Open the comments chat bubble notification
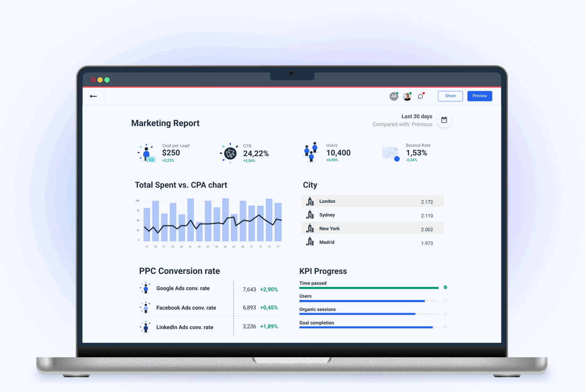Screen dimensions: 585x392 point(420,96)
